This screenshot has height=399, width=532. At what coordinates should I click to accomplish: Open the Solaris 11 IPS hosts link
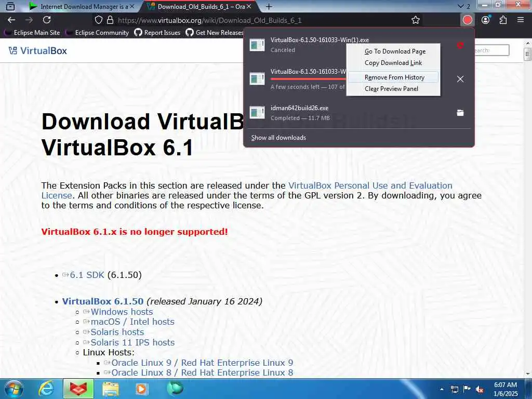[x=132, y=342]
